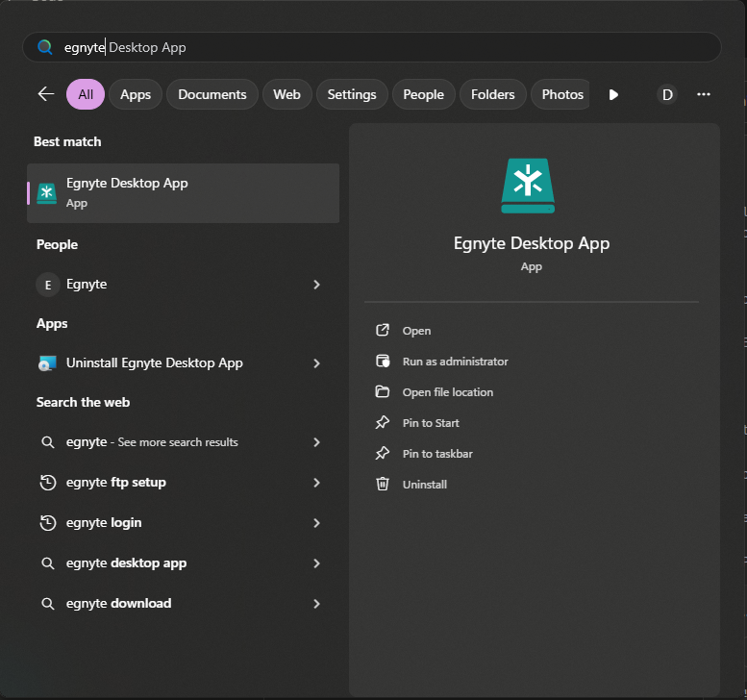Click the Open action icon
Viewport: 747px width, 700px height.
pyautogui.click(x=383, y=330)
